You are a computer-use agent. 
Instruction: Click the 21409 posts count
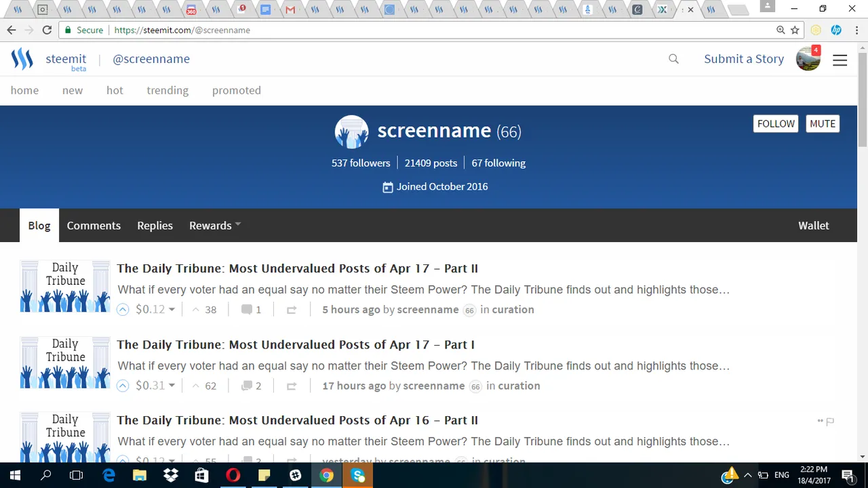click(431, 163)
